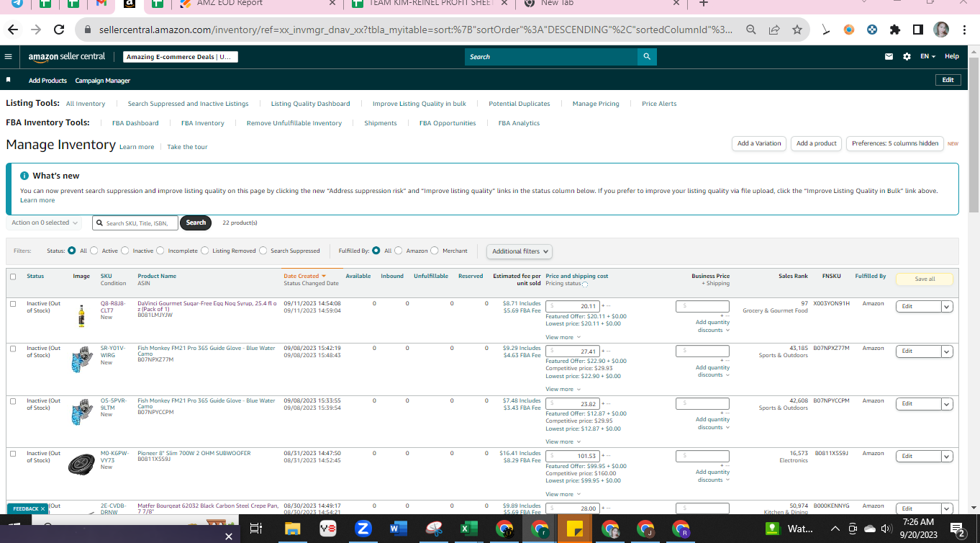Click the Save all button
This screenshot has height=543, width=980.
pos(925,279)
